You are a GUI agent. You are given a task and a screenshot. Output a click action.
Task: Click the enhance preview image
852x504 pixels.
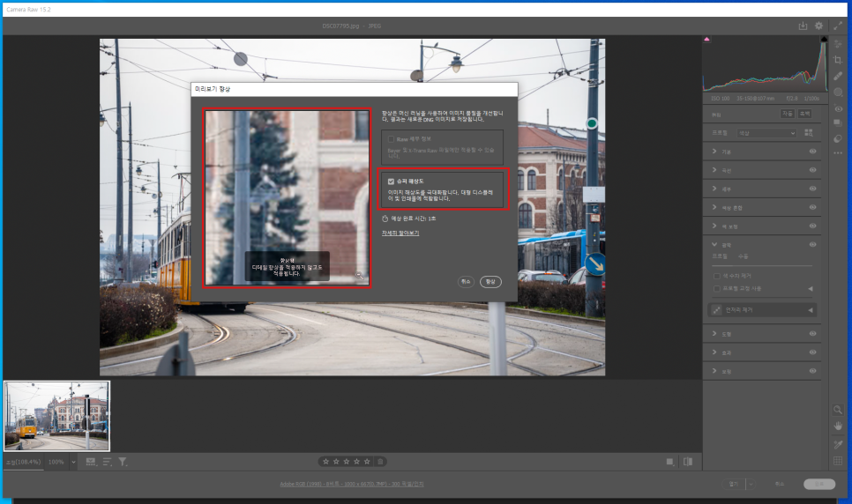(287, 197)
